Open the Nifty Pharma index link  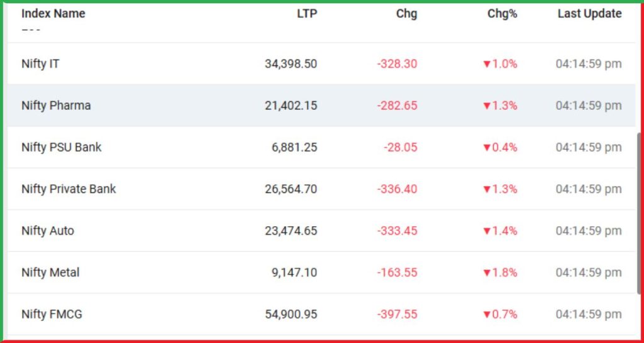click(56, 106)
